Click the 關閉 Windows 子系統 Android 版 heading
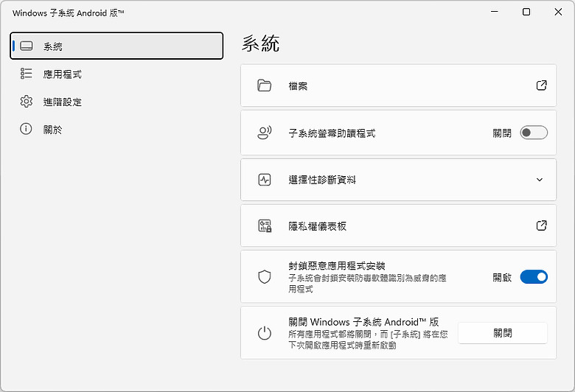575x392 pixels. 363,322
